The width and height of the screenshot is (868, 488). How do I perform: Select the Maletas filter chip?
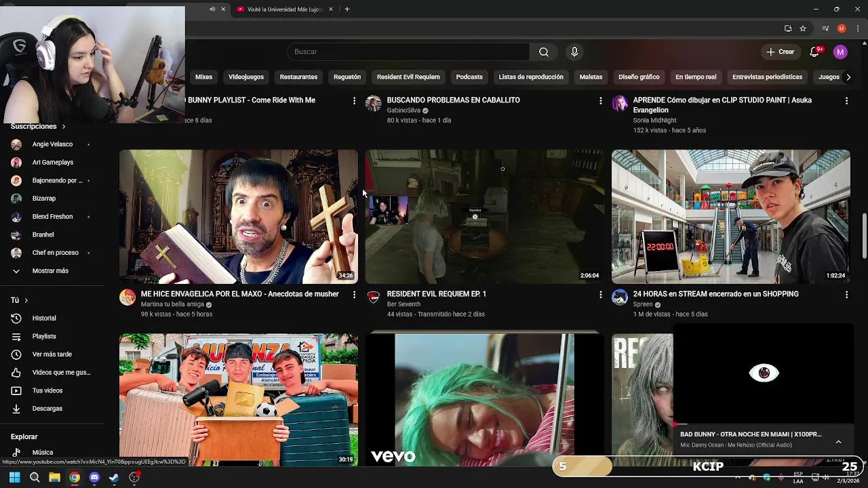[x=591, y=77]
